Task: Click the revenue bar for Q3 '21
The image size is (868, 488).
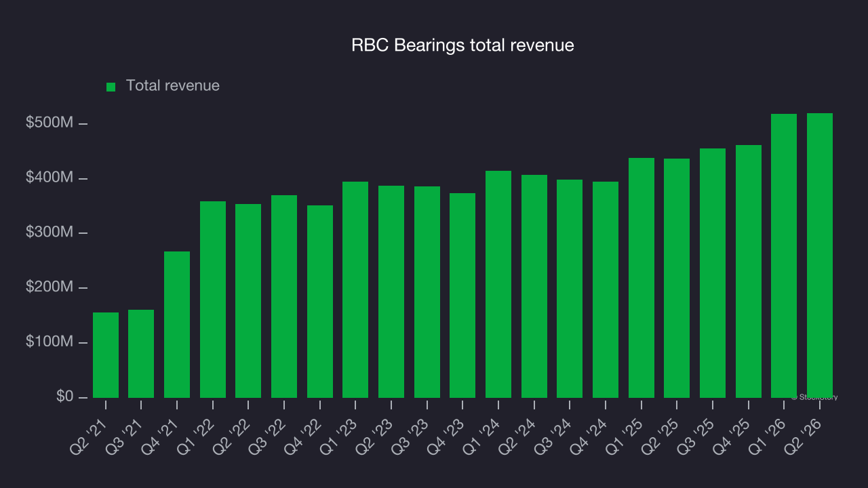Action: coord(141,354)
